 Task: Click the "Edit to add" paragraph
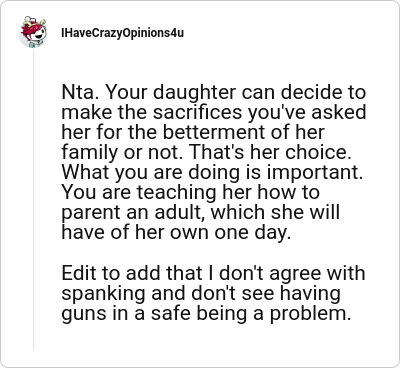(213, 293)
